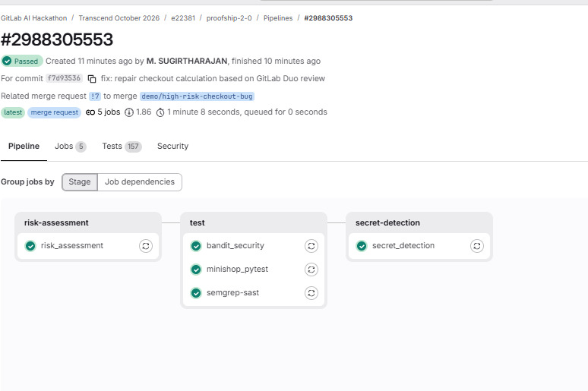The image size is (588, 391).
Task: Retry the secret_detection job
Action: click(x=477, y=246)
